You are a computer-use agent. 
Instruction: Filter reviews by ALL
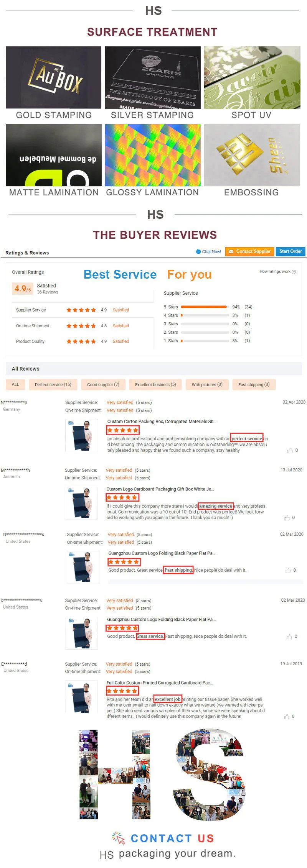click(15, 384)
